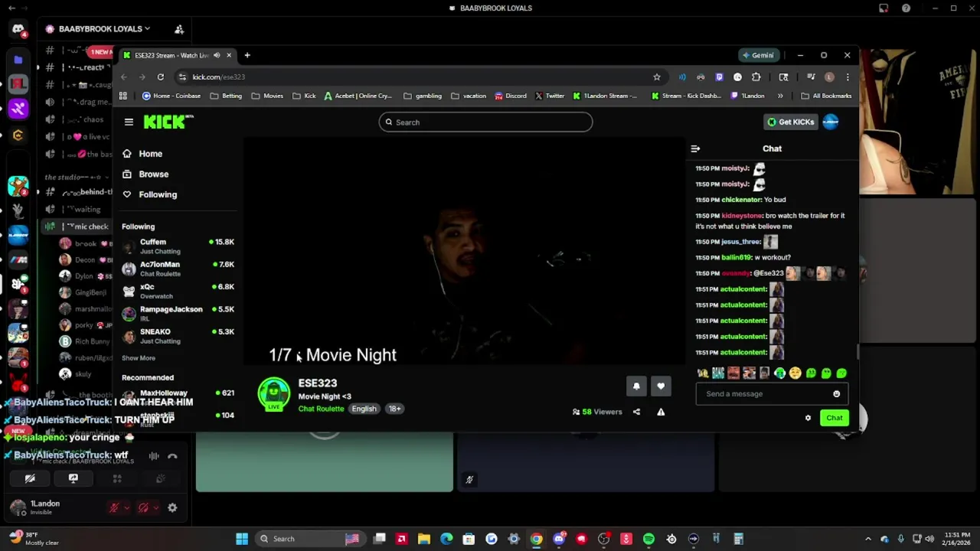This screenshot has width=980, height=551.
Task: Click Discord home icon with notification badge
Action: click(18, 30)
